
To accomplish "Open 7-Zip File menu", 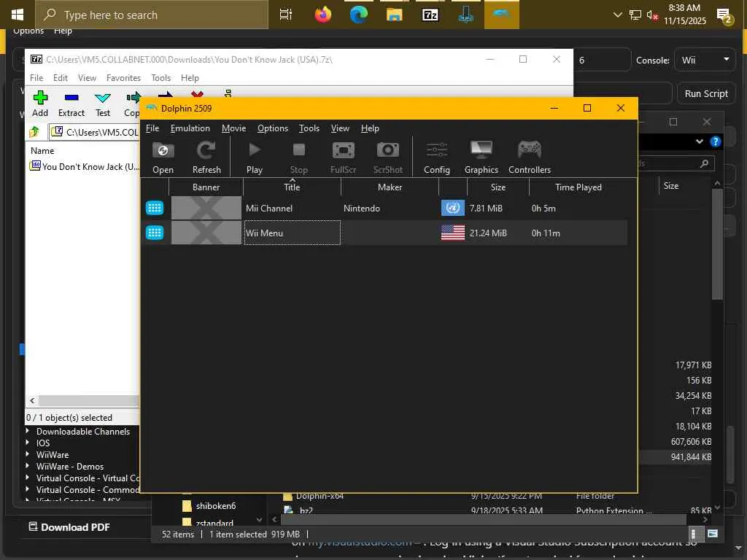I will 36,77.
